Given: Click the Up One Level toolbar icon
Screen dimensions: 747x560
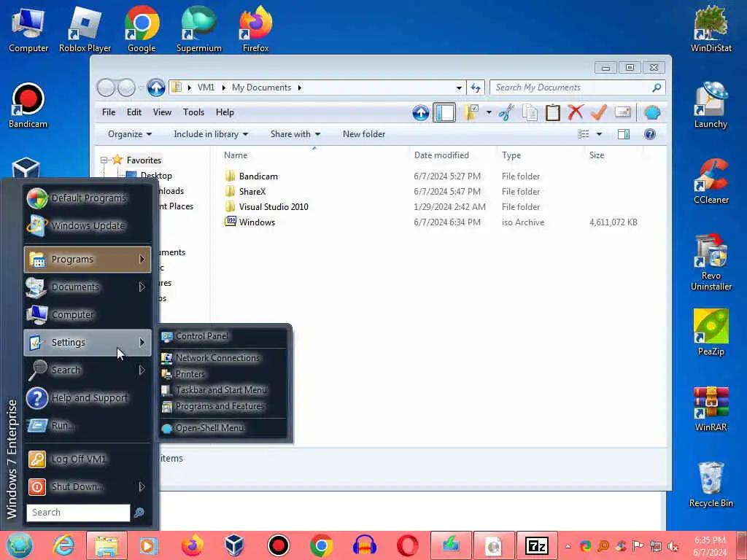Looking at the screenshot, I should pyautogui.click(x=421, y=113).
